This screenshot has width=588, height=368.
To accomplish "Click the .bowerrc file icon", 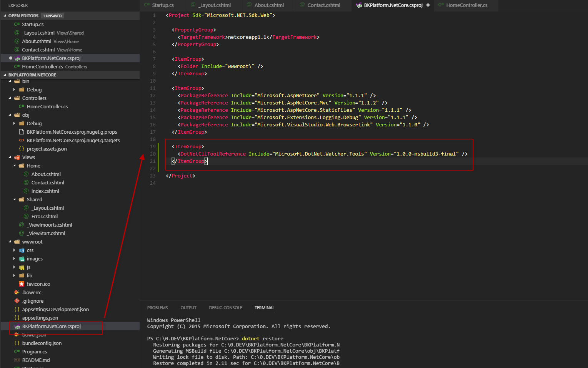I will click(x=17, y=292).
